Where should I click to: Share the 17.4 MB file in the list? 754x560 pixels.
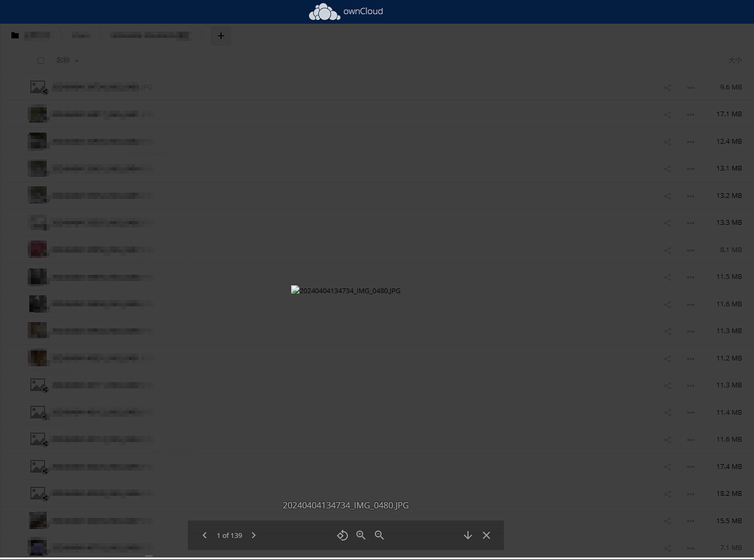click(667, 466)
